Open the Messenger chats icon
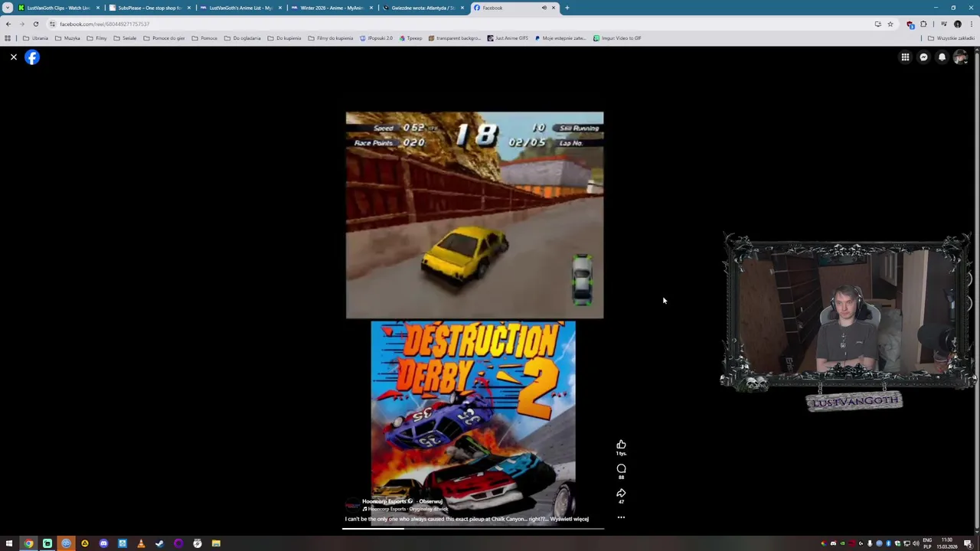The height and width of the screenshot is (551, 980). [923, 57]
